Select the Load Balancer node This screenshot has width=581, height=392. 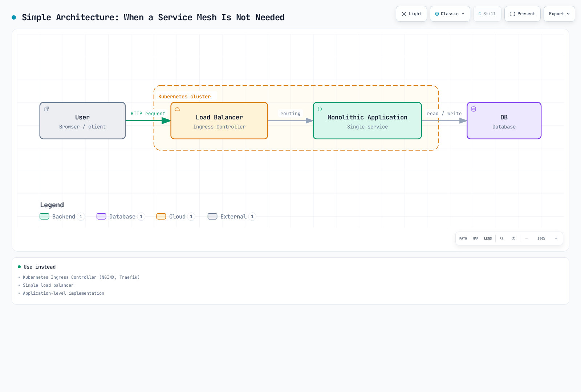click(219, 121)
